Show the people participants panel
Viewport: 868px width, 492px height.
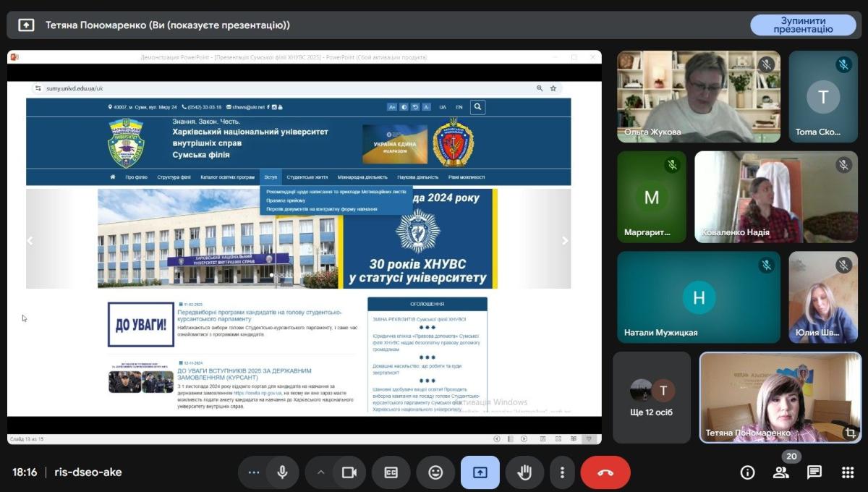tap(780, 472)
